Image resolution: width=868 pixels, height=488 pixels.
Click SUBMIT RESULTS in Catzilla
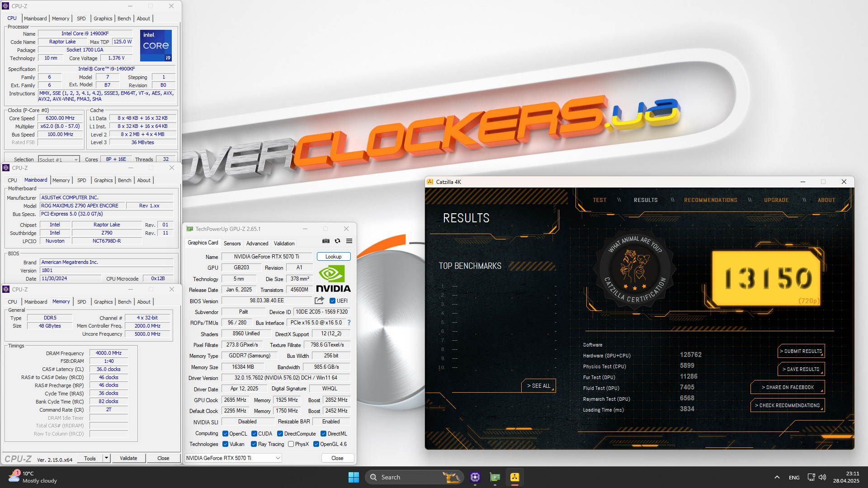[801, 351]
